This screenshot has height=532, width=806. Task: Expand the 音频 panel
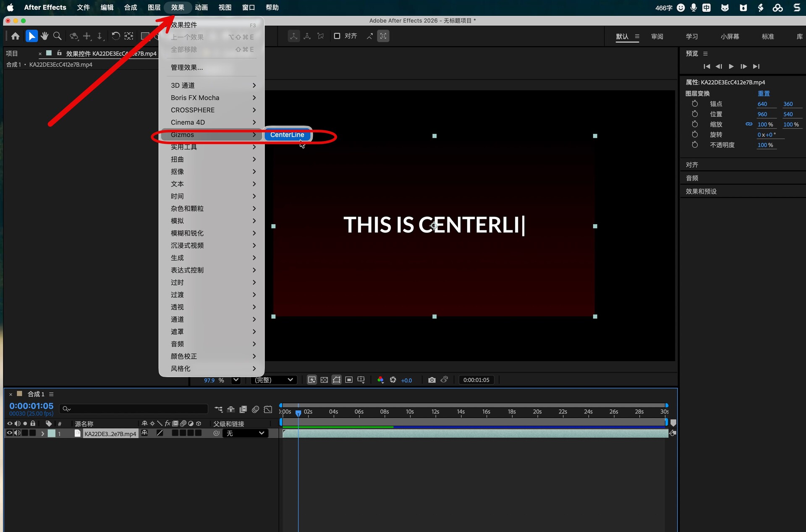click(x=692, y=178)
